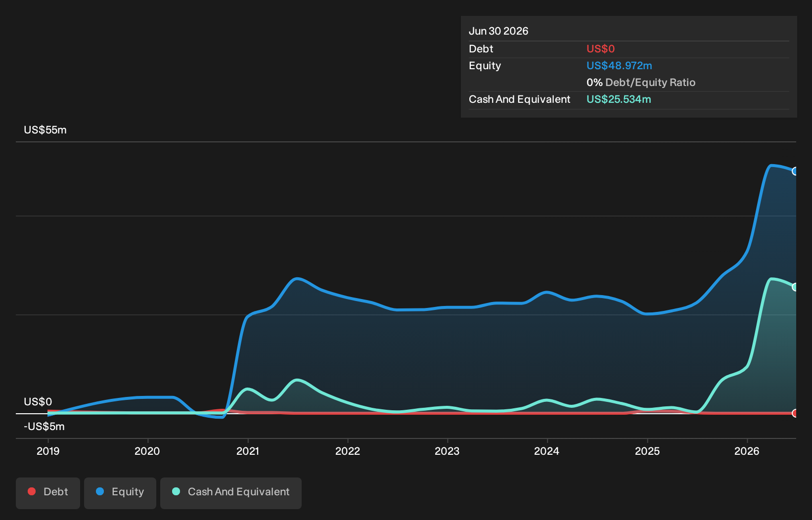Click the US$48.972m equity value
This screenshot has height=520, width=812.
tap(619, 66)
